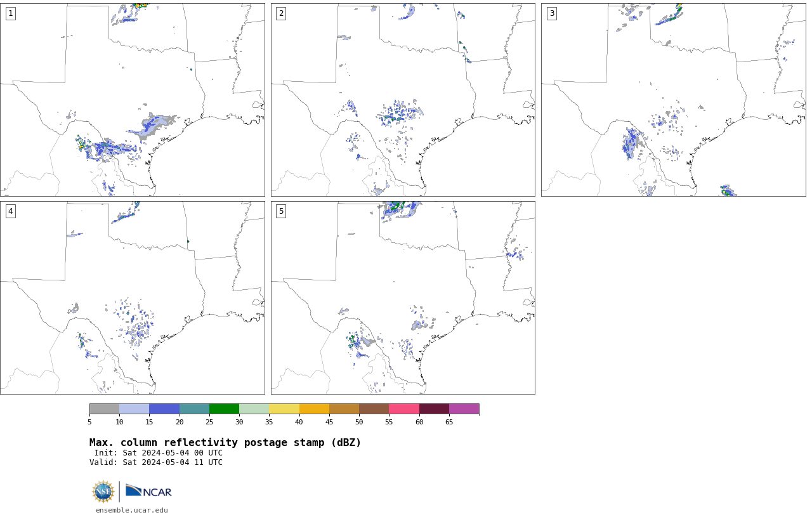The width and height of the screenshot is (812, 517).
Task: Click the colorbar tick label '5'
Action: point(89,422)
